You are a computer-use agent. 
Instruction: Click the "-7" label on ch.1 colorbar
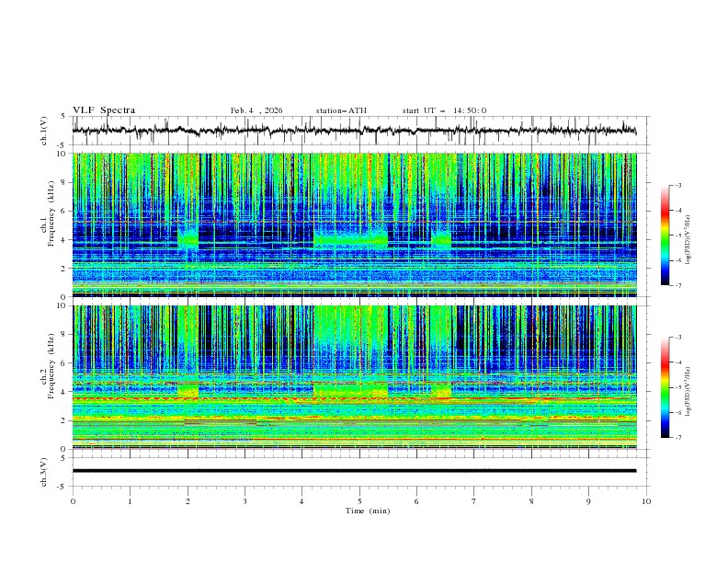pyautogui.click(x=678, y=285)
